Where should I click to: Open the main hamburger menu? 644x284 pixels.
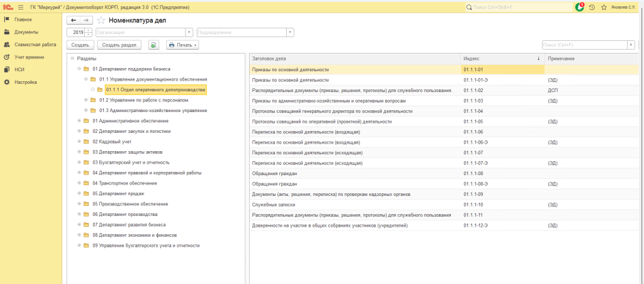click(21, 7)
